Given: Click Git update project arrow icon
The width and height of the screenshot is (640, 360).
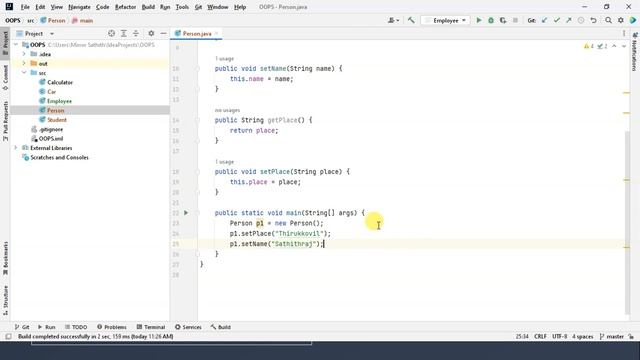Looking at the screenshot, I should [x=544, y=20].
